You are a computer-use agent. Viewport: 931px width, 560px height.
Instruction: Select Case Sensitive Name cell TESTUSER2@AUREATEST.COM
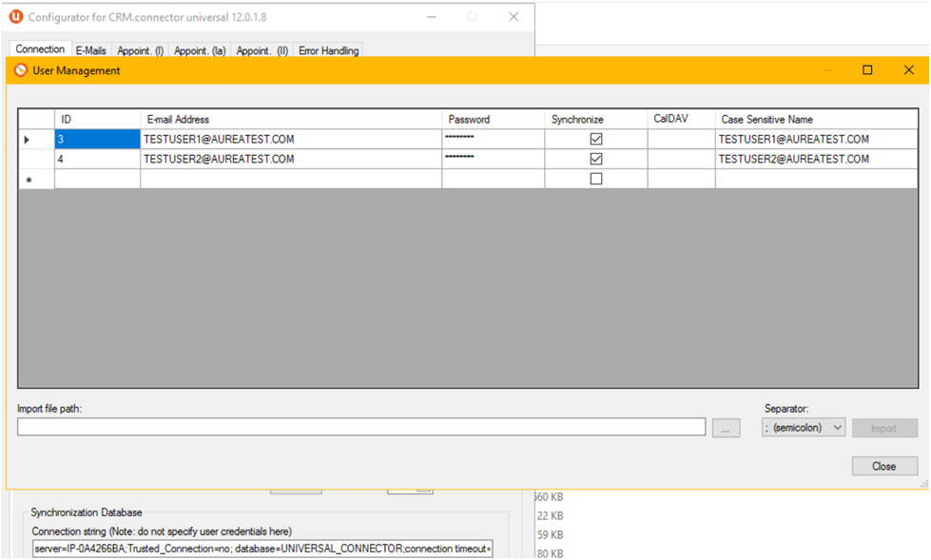point(816,159)
